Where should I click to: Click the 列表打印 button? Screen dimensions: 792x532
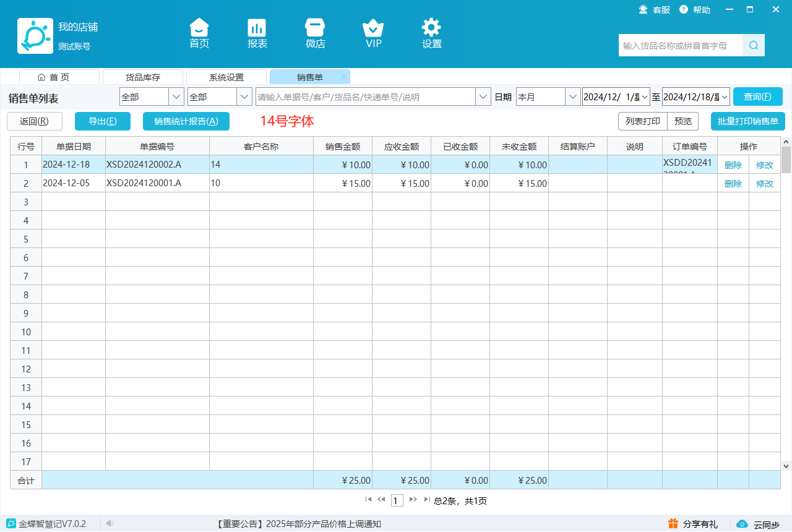[x=643, y=121]
